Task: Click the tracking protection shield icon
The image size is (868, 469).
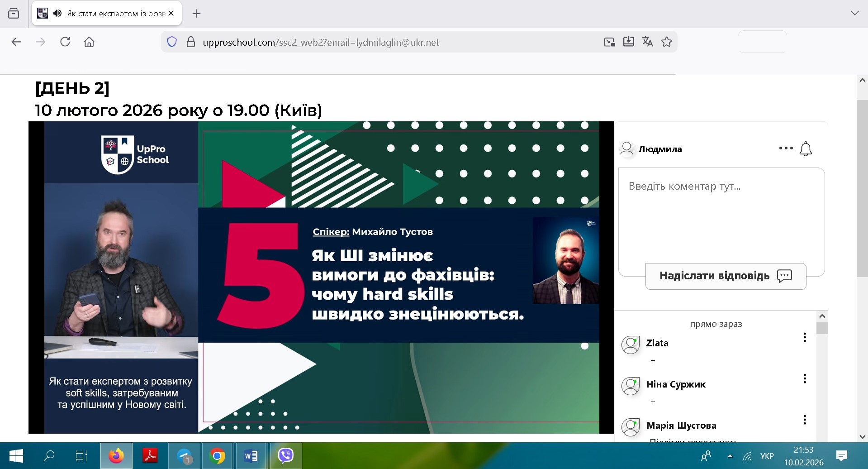Action: (x=172, y=42)
